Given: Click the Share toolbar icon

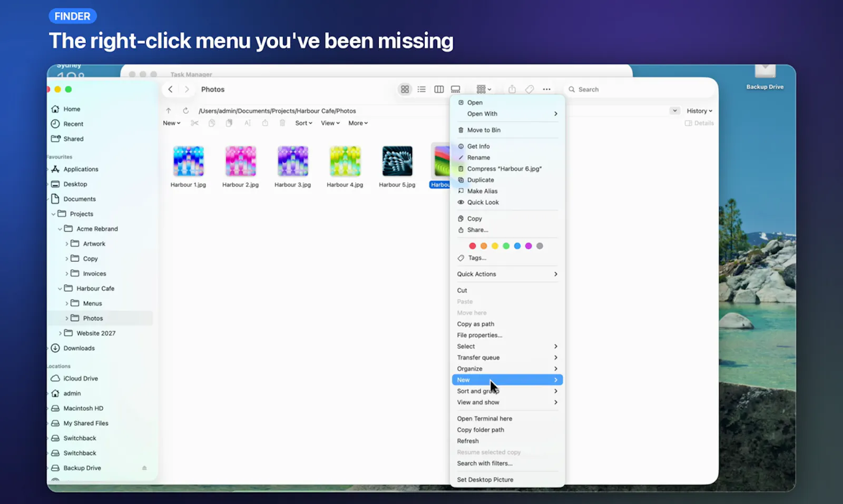Looking at the screenshot, I should [x=512, y=90].
